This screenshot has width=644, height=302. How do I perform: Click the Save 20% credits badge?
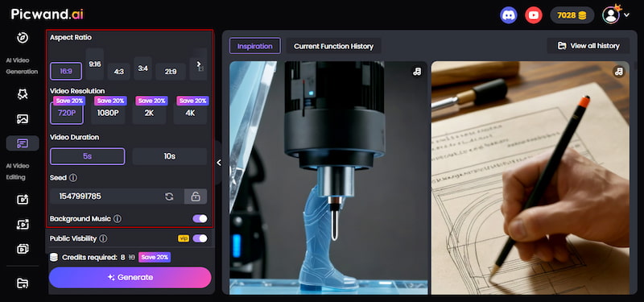coord(155,257)
